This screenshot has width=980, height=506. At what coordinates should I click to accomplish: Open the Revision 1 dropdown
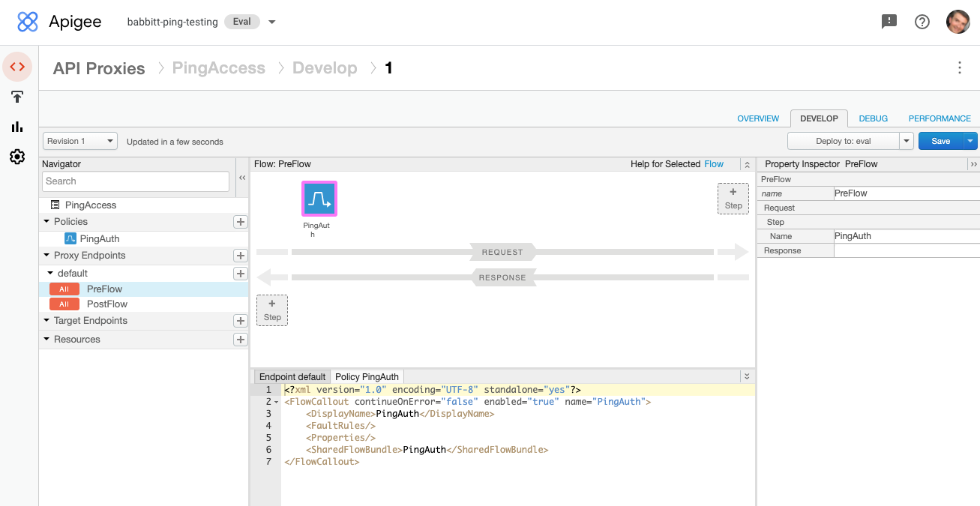pos(79,140)
